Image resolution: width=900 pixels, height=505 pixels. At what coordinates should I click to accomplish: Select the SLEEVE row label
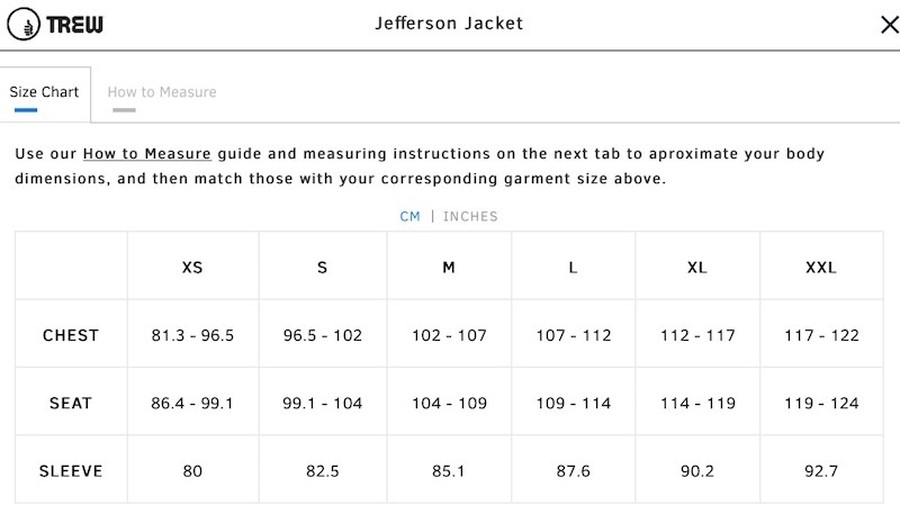71,471
